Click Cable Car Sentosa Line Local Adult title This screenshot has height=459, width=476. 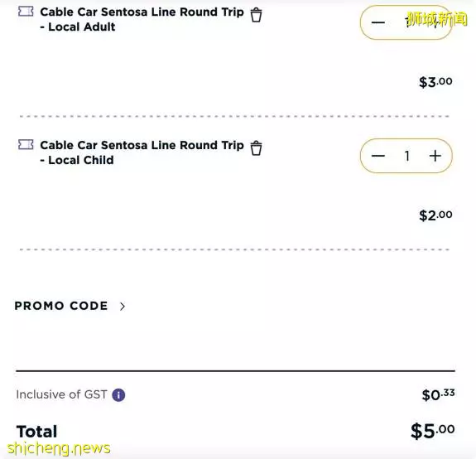click(x=142, y=19)
